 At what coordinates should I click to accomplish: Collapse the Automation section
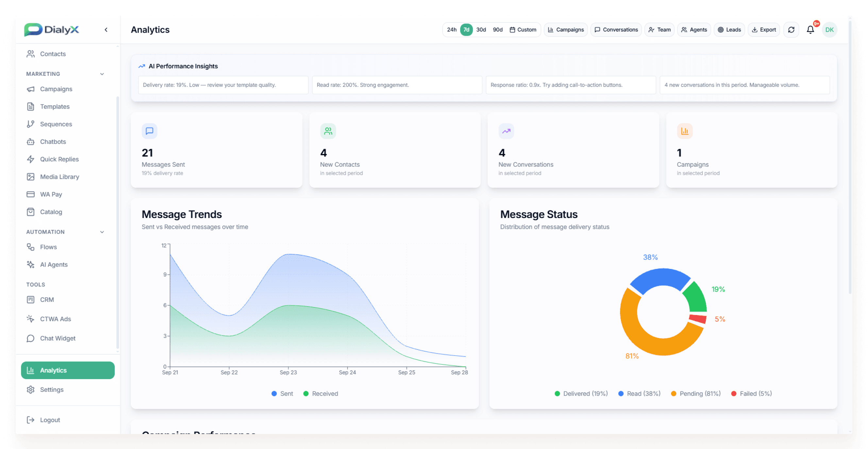[x=102, y=232]
